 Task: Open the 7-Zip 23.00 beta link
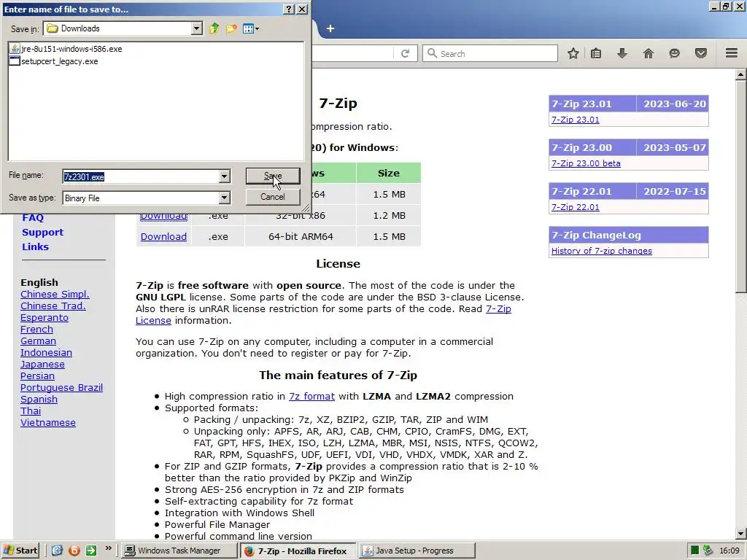[586, 163]
